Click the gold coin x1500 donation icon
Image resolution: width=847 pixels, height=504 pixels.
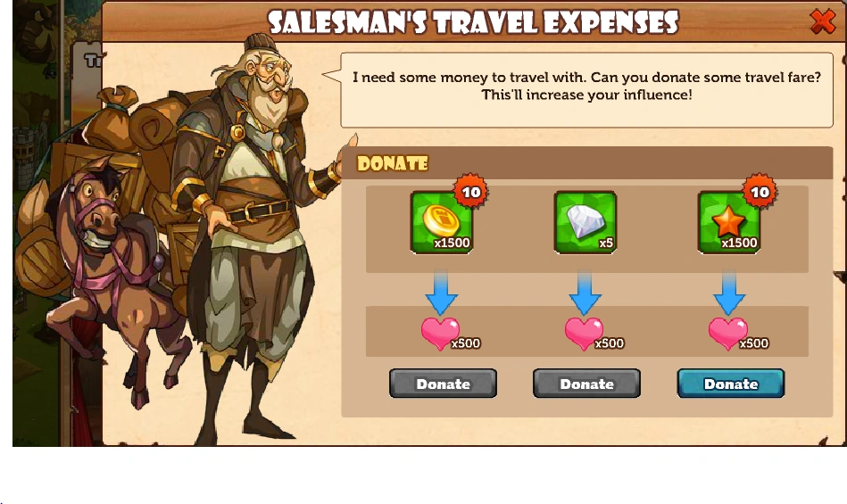pos(442,222)
